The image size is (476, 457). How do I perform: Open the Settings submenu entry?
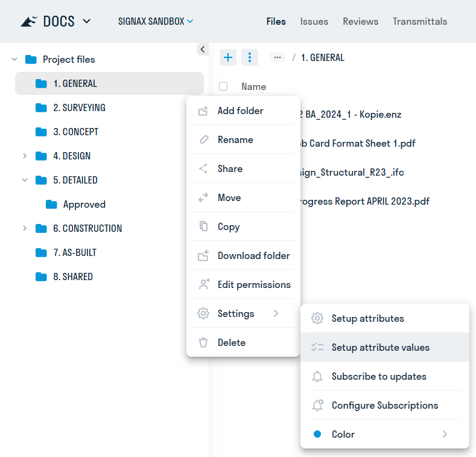[x=244, y=313]
